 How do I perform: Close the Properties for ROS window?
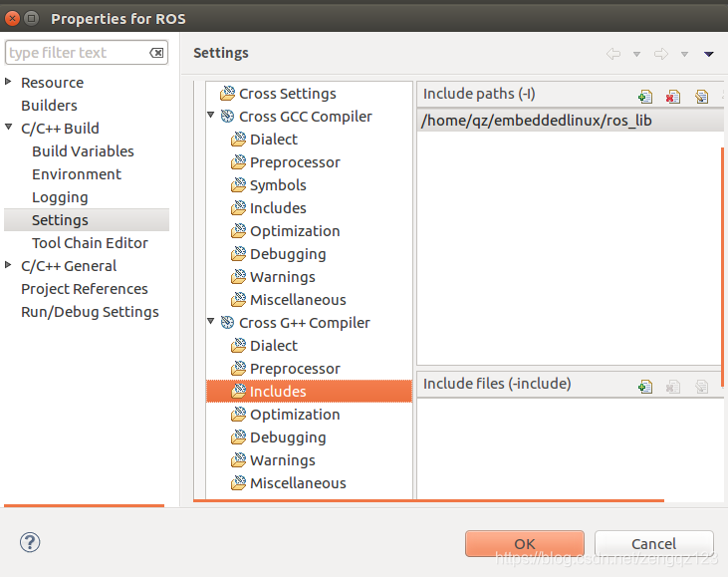(13, 18)
